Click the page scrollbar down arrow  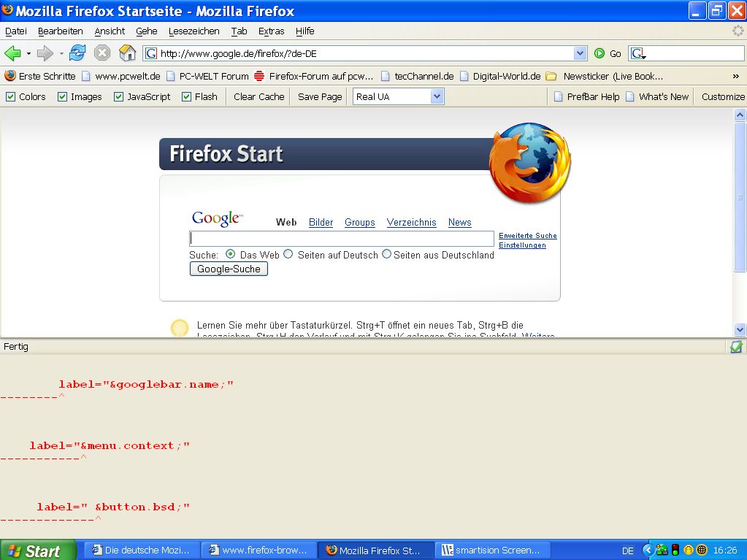(740, 329)
